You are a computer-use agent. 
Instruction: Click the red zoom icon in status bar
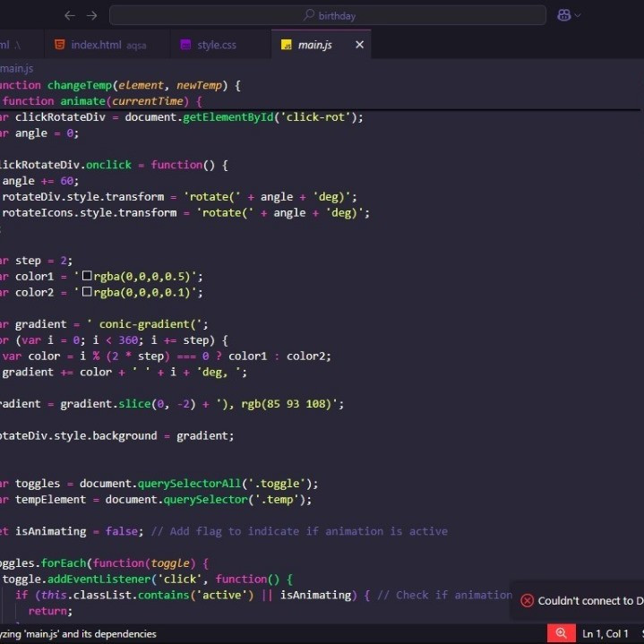[561, 633]
